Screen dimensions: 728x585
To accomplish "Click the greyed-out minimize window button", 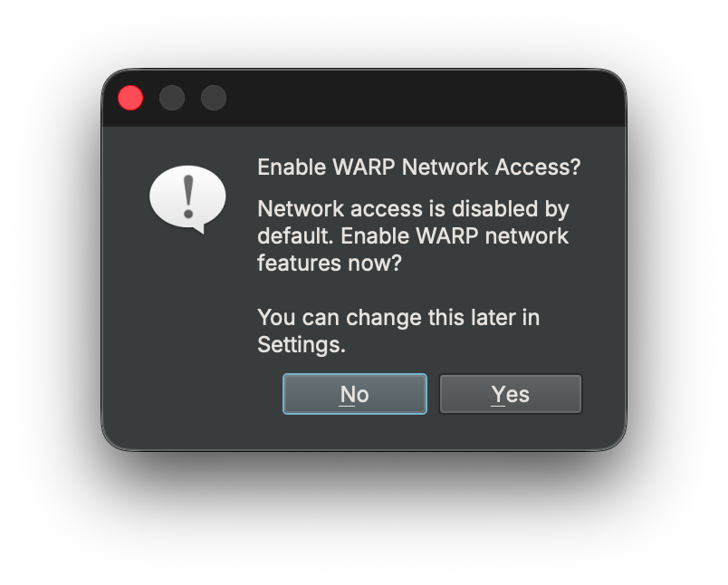I will (172, 98).
